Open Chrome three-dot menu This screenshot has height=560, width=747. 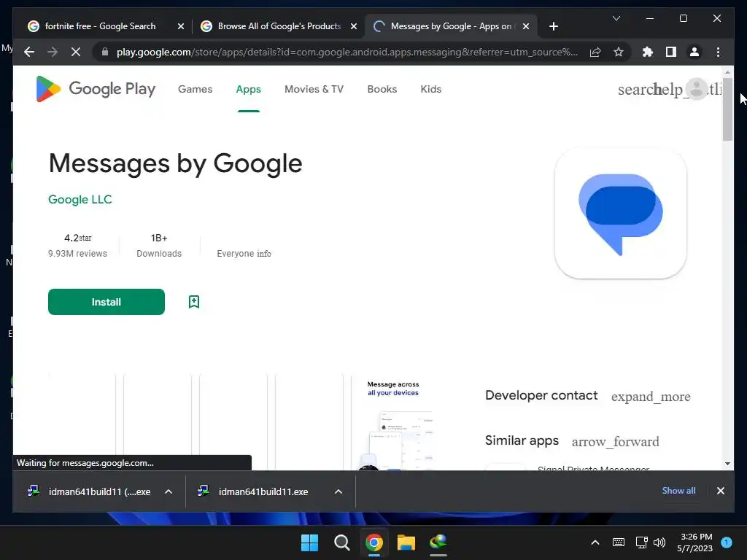(718, 52)
